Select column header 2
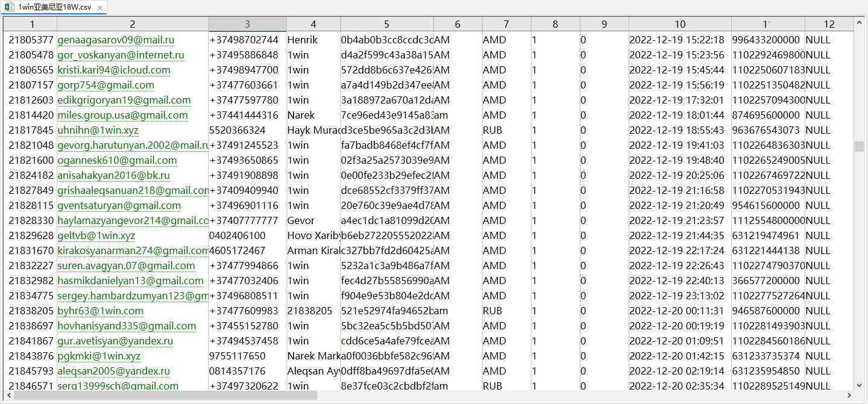The width and height of the screenshot is (868, 404). [133, 24]
